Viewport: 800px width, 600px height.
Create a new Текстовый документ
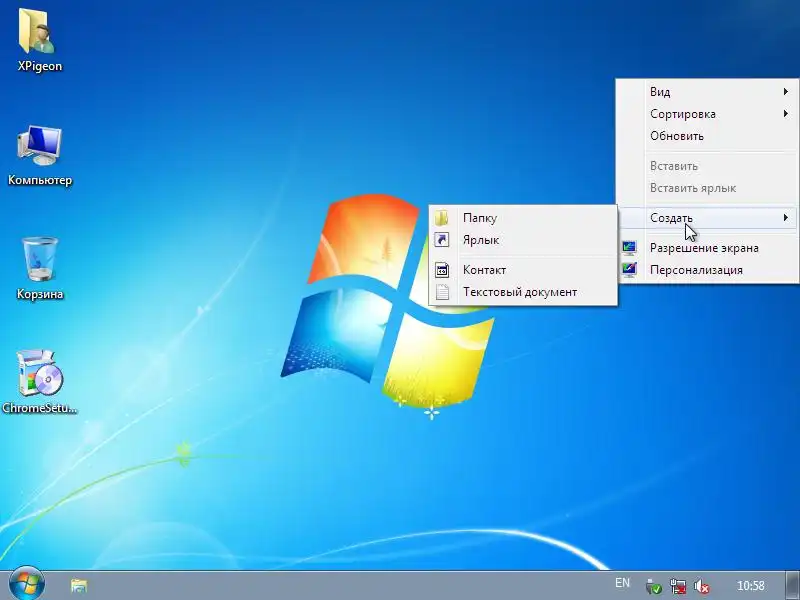(523, 292)
